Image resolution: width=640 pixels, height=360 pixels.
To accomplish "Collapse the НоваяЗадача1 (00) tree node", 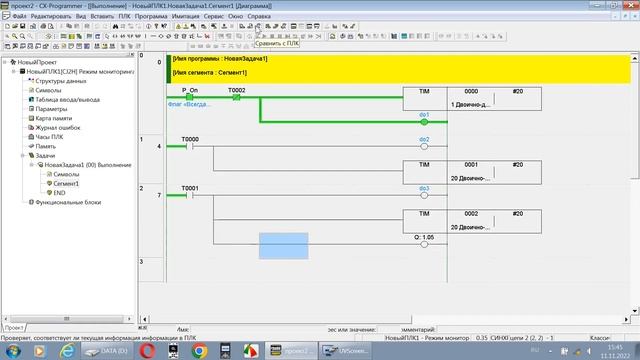I will (32, 165).
